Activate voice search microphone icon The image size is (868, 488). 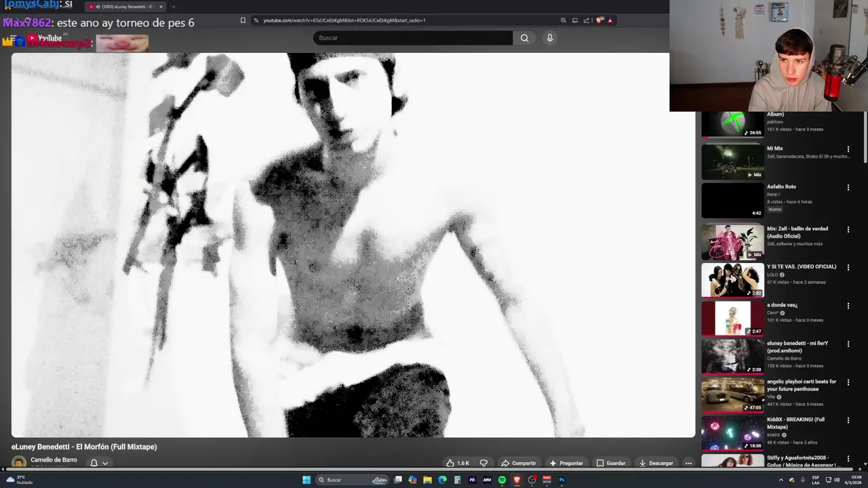pos(550,38)
